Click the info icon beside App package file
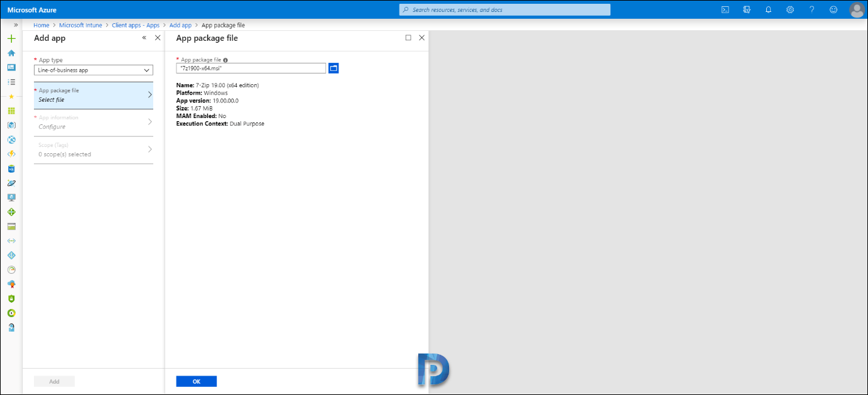868x395 pixels. [x=225, y=60]
